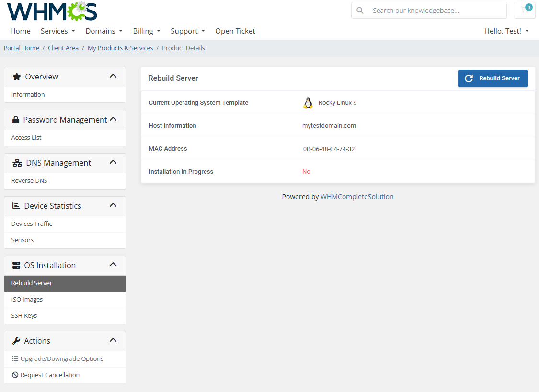Screen dimensions: 539x392
Task: Select Reverse DNS in the sidebar
Action: pos(65,181)
